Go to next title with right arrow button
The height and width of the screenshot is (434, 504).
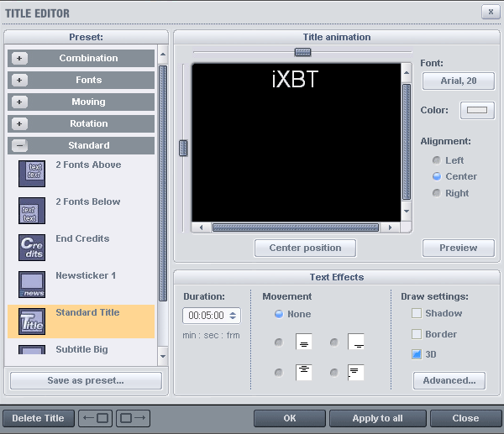[133, 418]
